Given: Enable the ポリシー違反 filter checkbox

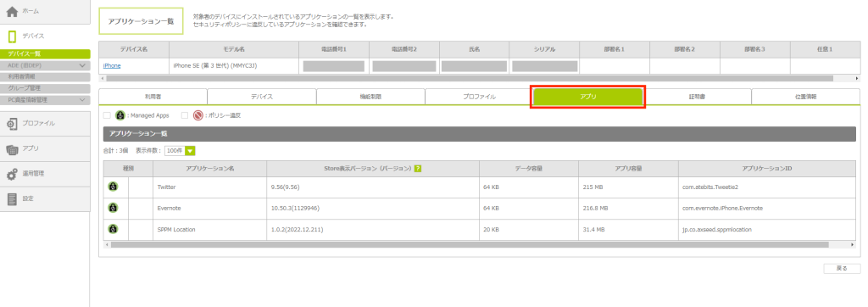Looking at the screenshot, I should point(185,116).
